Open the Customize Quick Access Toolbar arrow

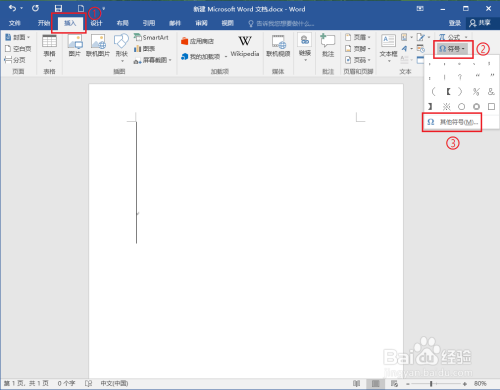104,9
